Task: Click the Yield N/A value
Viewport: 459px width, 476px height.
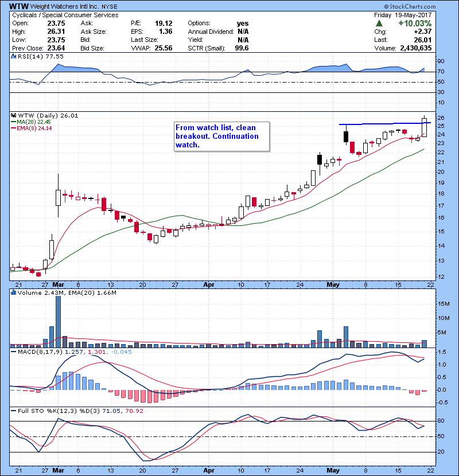Action: tap(243, 40)
